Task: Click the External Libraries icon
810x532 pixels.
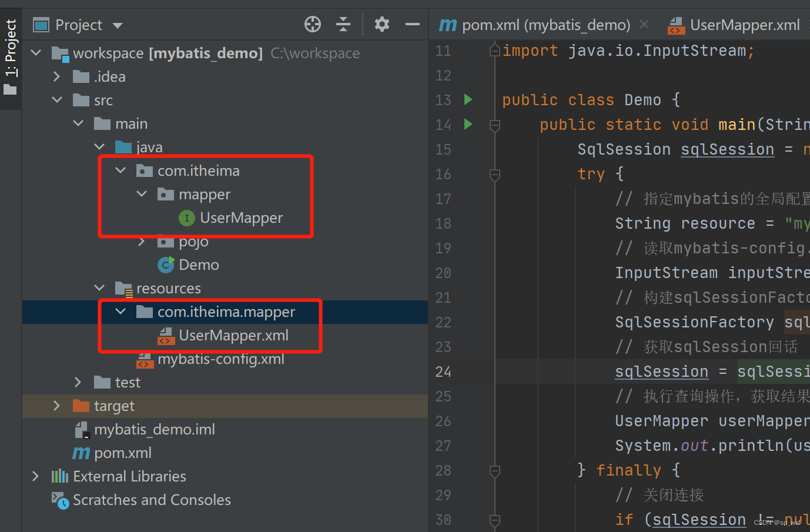Action: (x=60, y=476)
